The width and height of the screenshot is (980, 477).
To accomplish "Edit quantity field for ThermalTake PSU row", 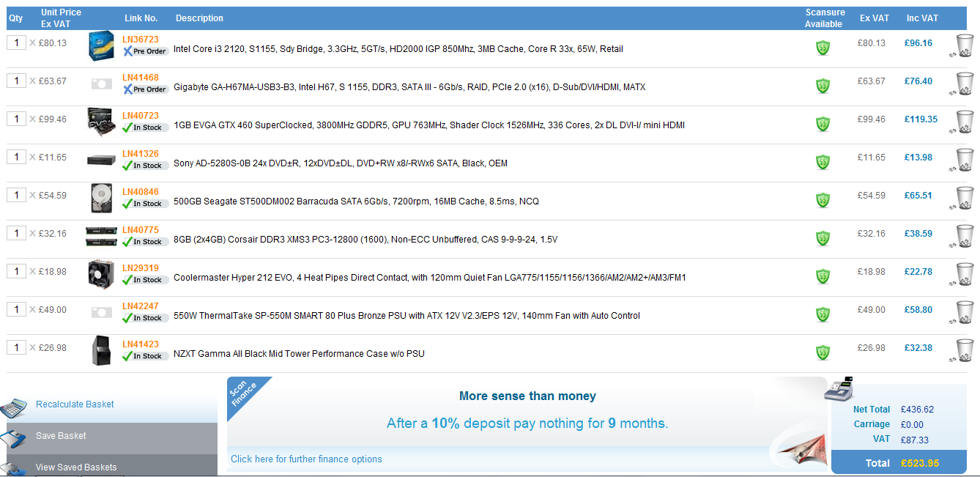I will [16, 309].
